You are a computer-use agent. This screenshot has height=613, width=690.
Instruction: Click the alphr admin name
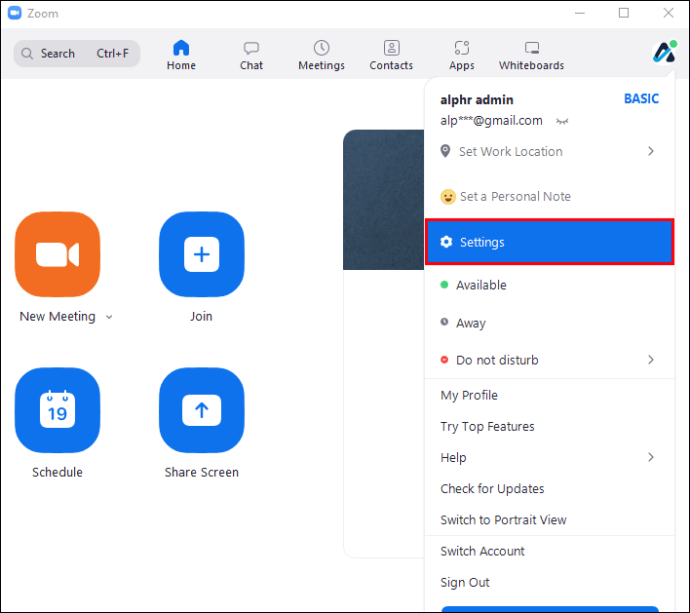point(477,100)
